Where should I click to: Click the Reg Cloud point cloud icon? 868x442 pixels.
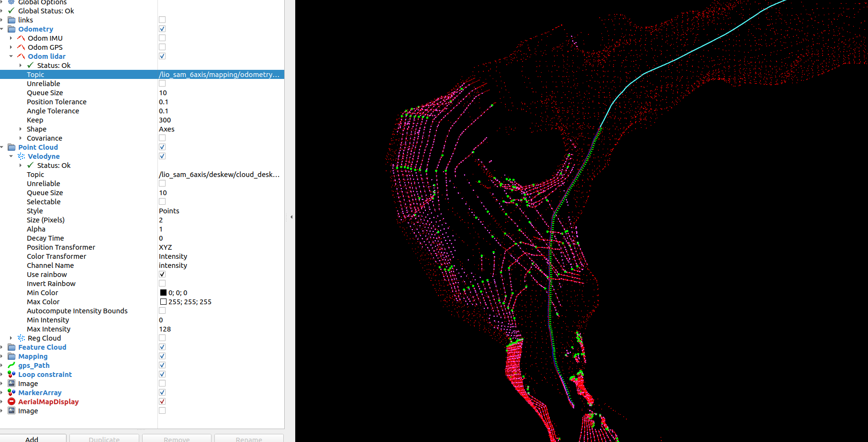pos(21,338)
